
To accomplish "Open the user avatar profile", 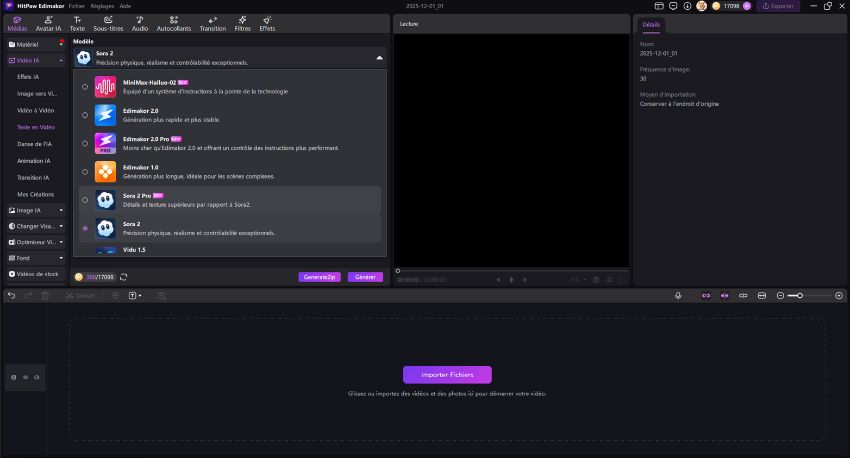I will pos(701,6).
